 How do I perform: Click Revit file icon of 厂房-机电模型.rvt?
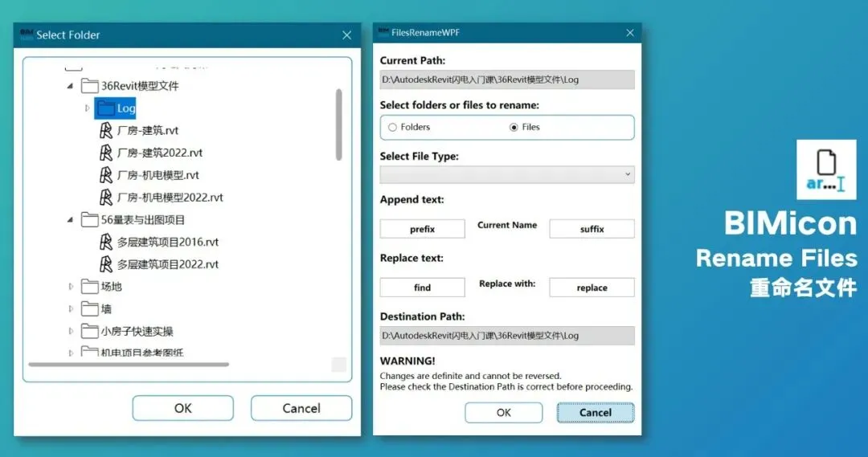coord(106,175)
